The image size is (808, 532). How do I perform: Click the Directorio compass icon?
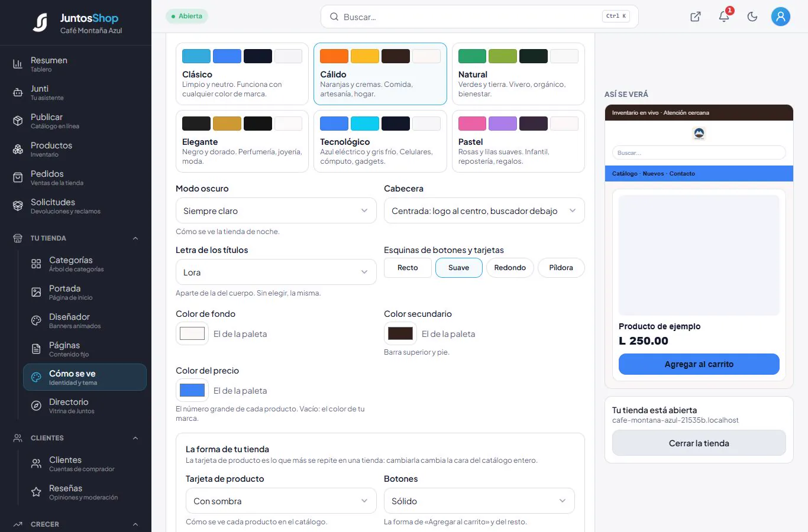[36, 406]
